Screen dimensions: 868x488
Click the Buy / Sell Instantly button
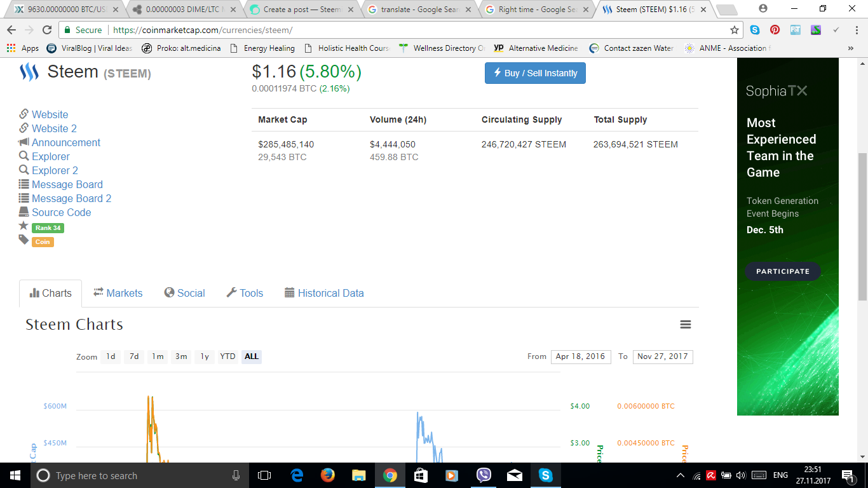click(535, 73)
